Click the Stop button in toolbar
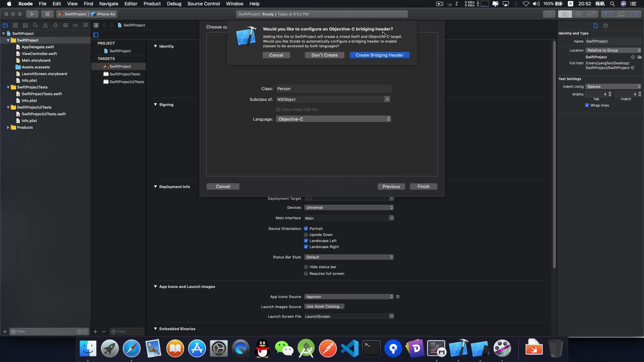 pos(47,14)
